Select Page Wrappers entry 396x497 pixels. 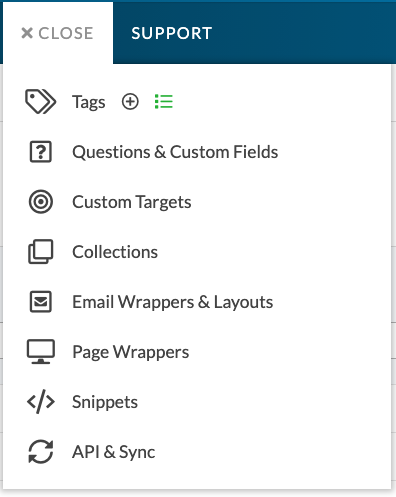click(x=131, y=352)
